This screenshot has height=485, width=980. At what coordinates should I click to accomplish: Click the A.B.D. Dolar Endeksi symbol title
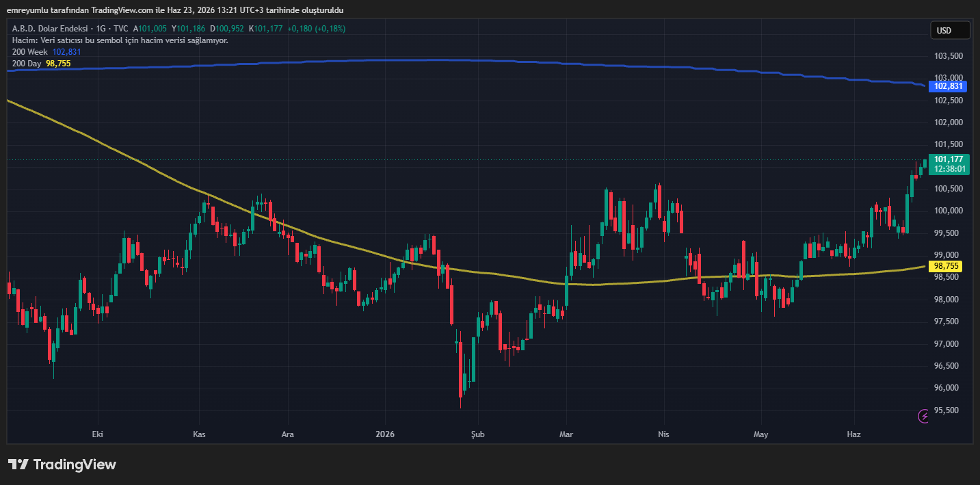[51, 29]
